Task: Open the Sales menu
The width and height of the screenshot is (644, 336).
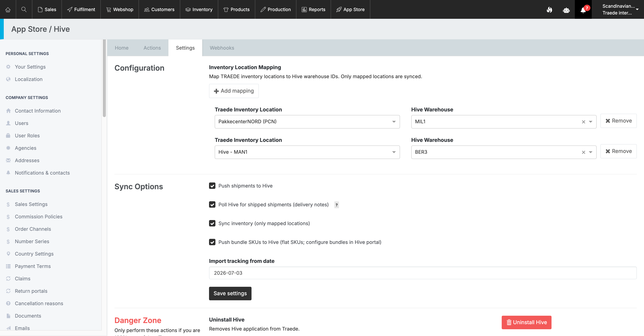Action: click(47, 10)
